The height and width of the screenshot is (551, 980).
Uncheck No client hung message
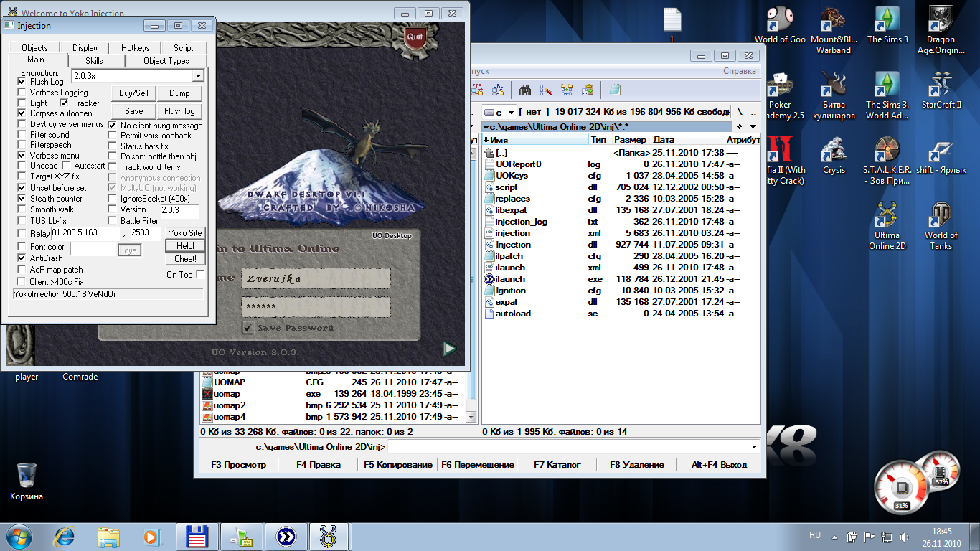click(113, 125)
